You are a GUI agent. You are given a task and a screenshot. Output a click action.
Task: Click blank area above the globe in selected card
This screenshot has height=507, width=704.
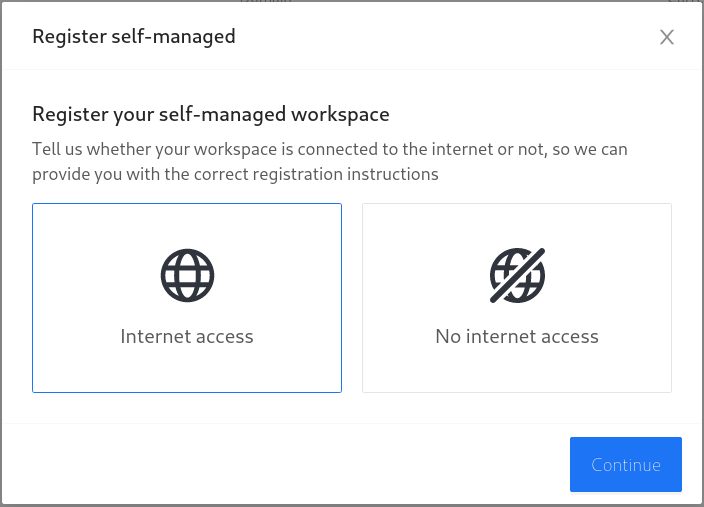187,225
